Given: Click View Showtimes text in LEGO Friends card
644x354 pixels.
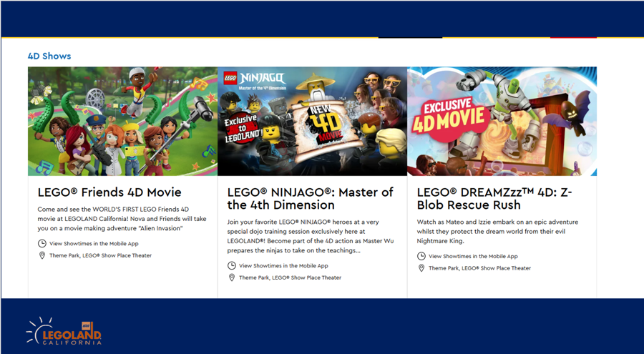Looking at the screenshot, I should [94, 244].
